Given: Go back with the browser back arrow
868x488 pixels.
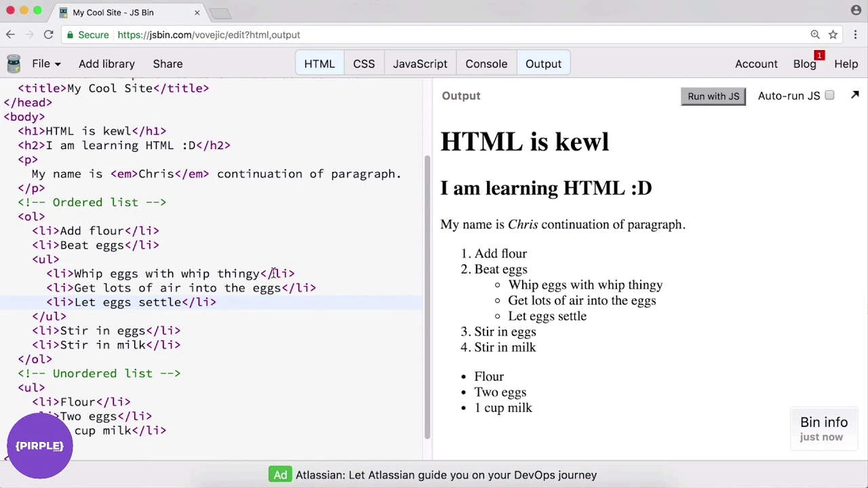Looking at the screenshot, I should click(10, 35).
